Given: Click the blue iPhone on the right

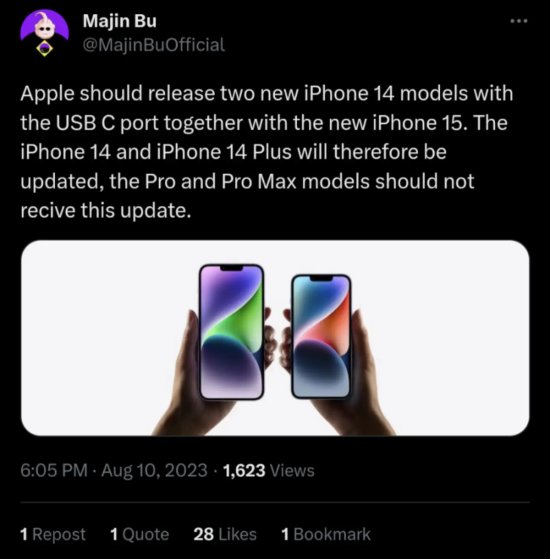Looking at the screenshot, I should point(321,336).
